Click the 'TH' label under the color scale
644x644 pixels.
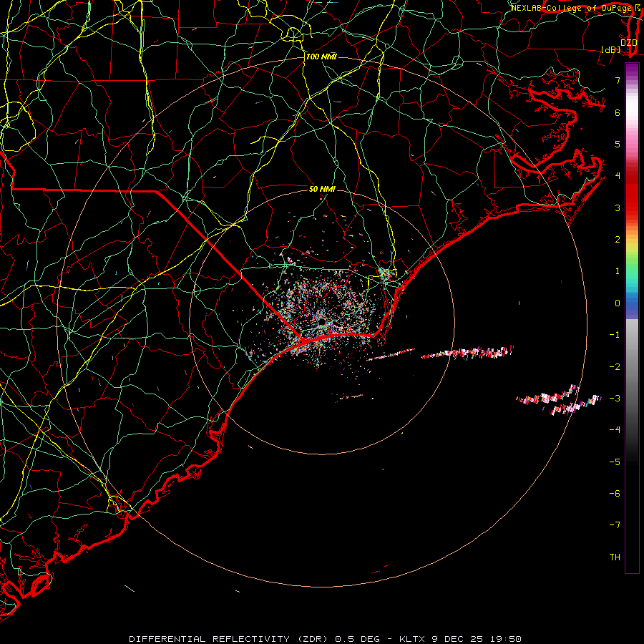pyautogui.click(x=615, y=557)
